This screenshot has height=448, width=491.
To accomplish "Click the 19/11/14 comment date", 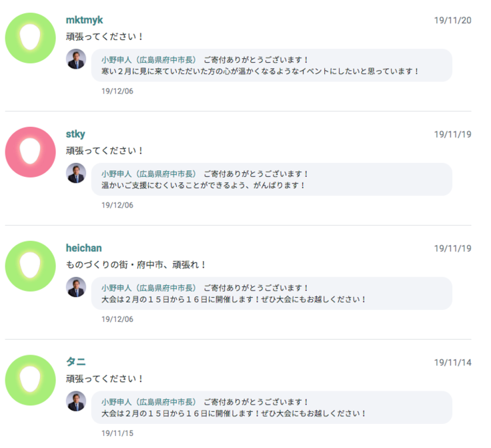I will (x=452, y=363).
